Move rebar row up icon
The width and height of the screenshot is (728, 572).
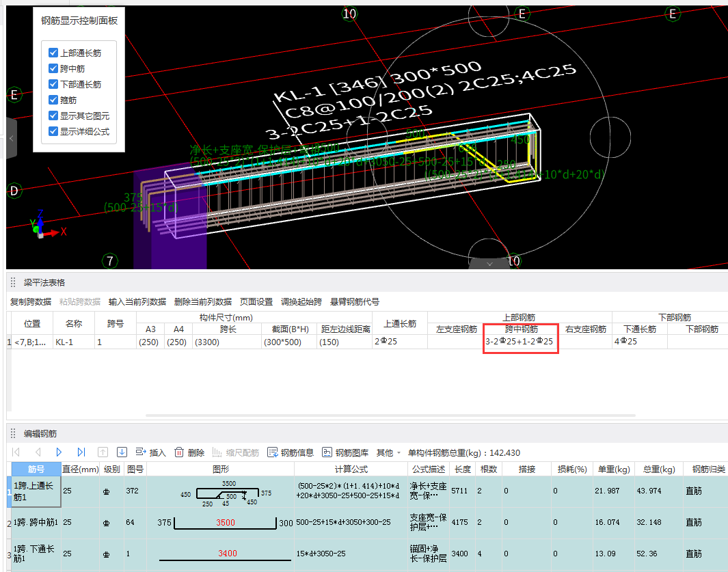coord(103,452)
